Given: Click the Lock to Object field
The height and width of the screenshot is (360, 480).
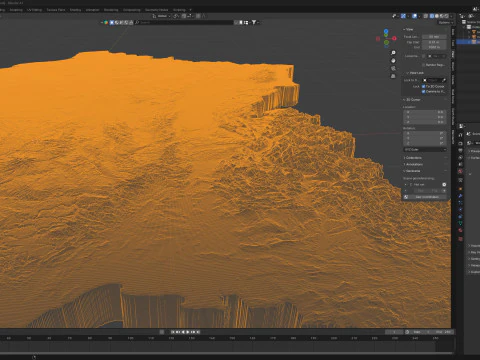Looking at the screenshot, I should [434, 80].
